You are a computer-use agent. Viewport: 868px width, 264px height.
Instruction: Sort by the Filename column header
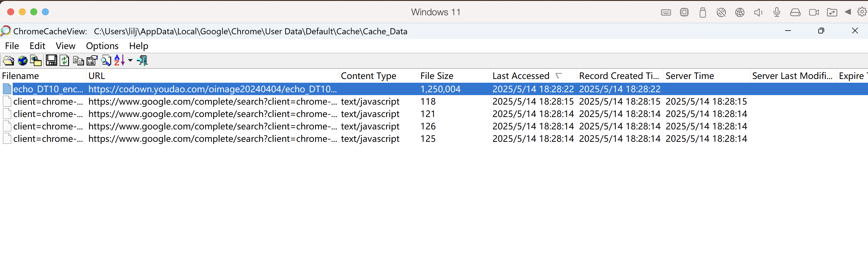[43, 76]
